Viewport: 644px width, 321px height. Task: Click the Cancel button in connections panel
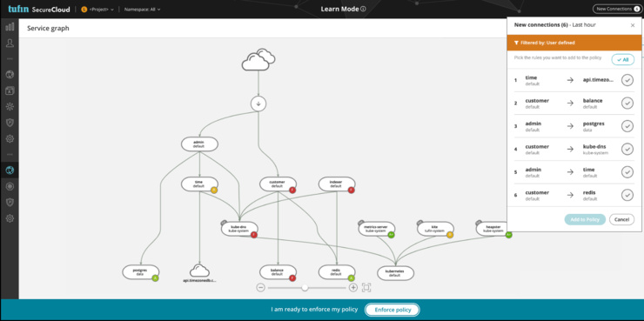(621, 219)
